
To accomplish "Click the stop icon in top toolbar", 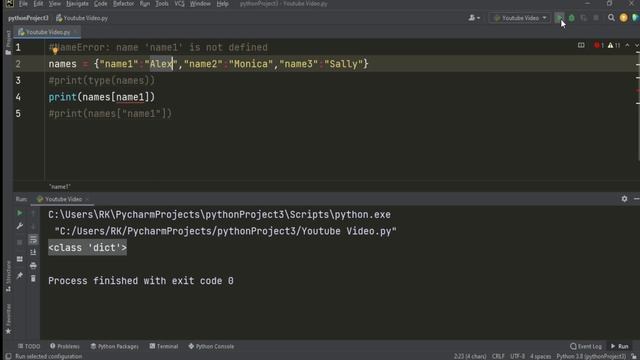I will (x=596, y=18).
